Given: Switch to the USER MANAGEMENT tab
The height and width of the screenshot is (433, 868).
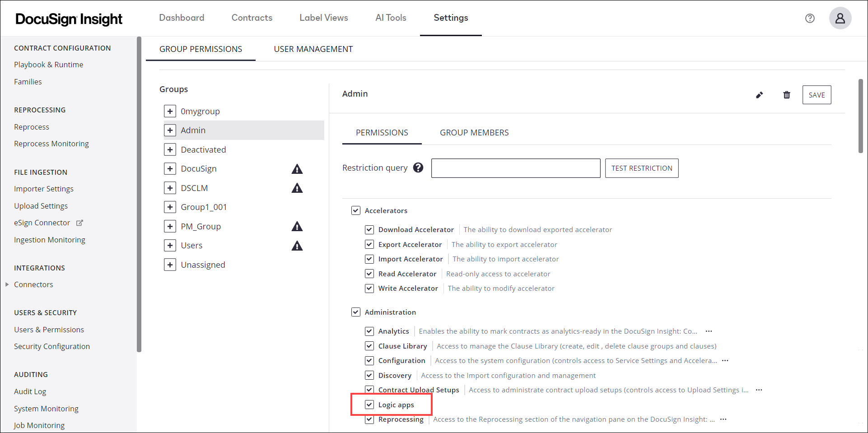Looking at the screenshot, I should coord(313,49).
